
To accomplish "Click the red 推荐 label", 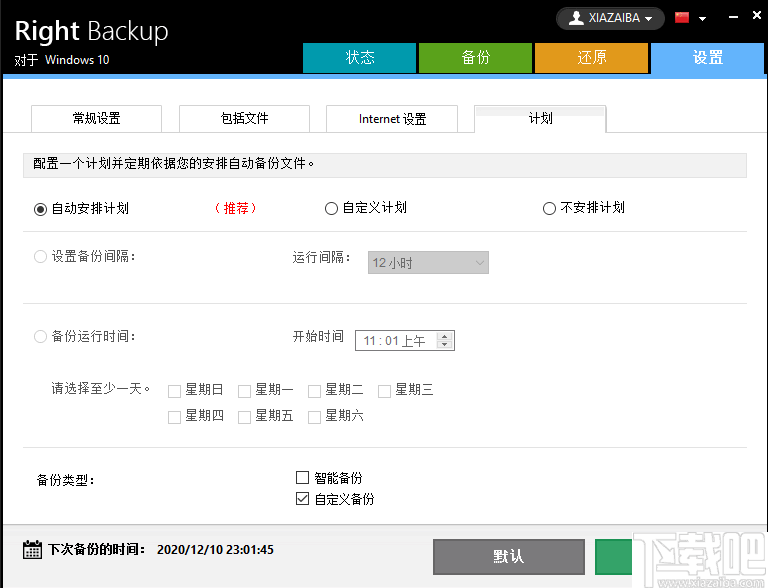I will coord(236,208).
